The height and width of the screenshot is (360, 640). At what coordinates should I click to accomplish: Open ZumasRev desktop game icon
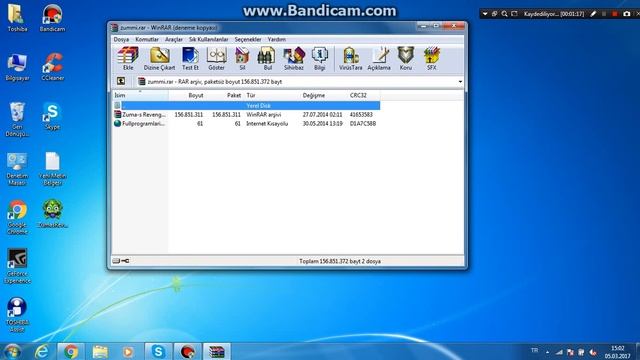click(52, 214)
